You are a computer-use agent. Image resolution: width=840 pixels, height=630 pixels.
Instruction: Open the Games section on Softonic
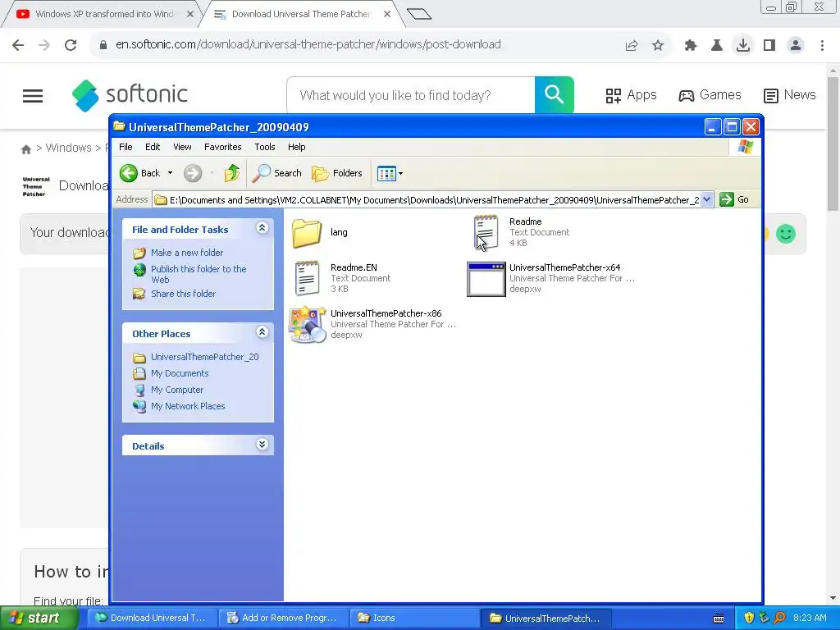[710, 95]
